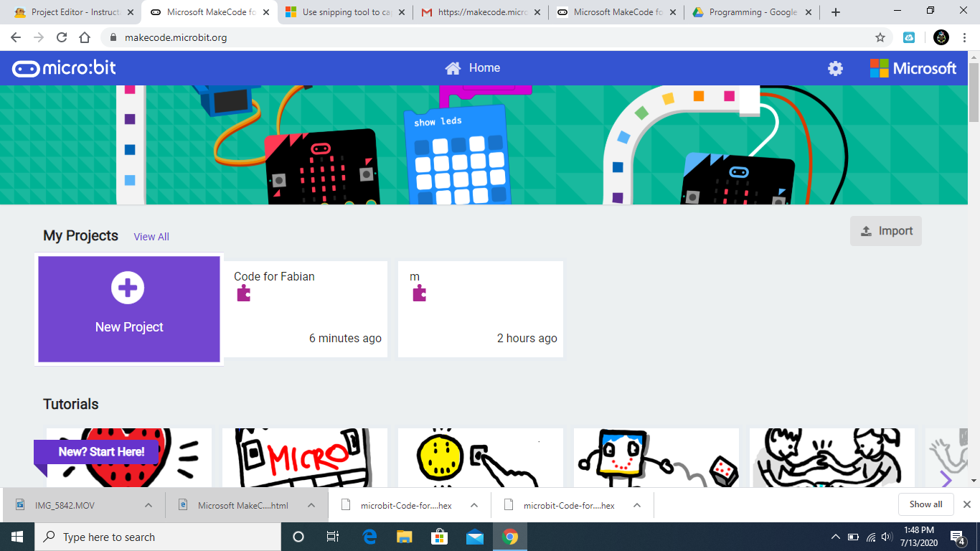The width and height of the screenshot is (980, 551).
Task: Click the Chrome taskbar icon
Action: [x=510, y=537]
